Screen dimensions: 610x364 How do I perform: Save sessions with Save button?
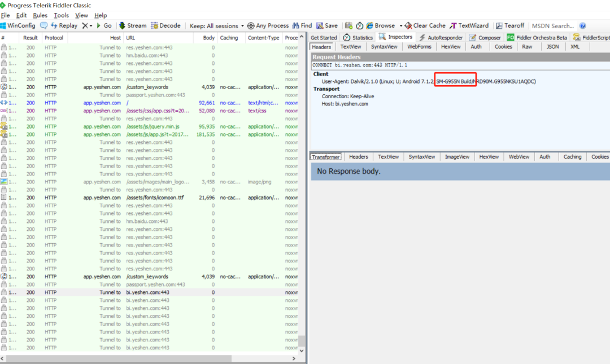coord(327,25)
